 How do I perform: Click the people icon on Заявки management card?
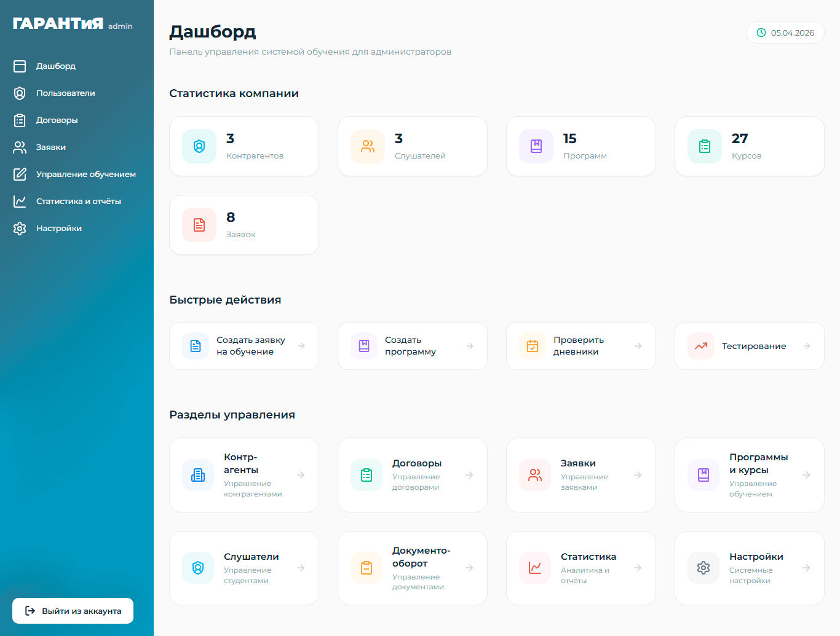point(535,475)
